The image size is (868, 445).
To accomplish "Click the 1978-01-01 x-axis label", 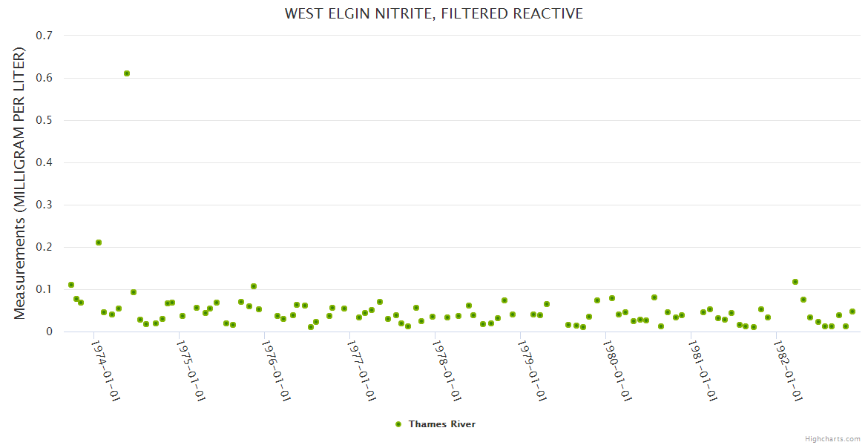I will point(447,371).
